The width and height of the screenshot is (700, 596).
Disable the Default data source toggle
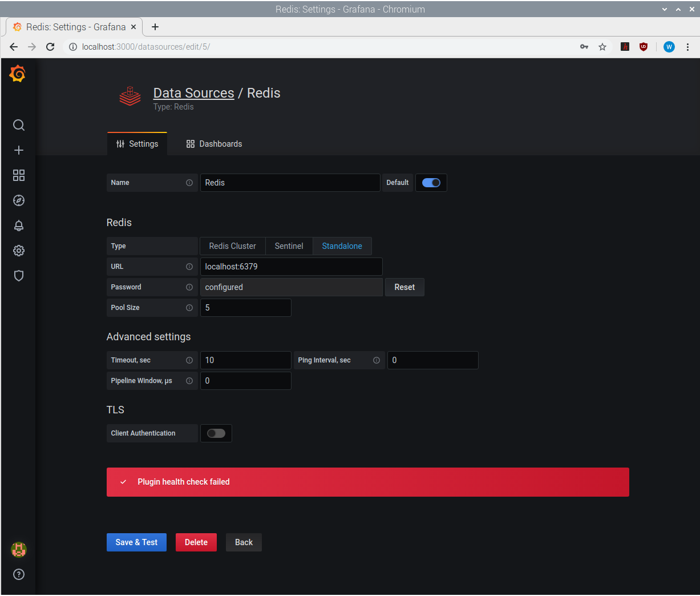[431, 183]
